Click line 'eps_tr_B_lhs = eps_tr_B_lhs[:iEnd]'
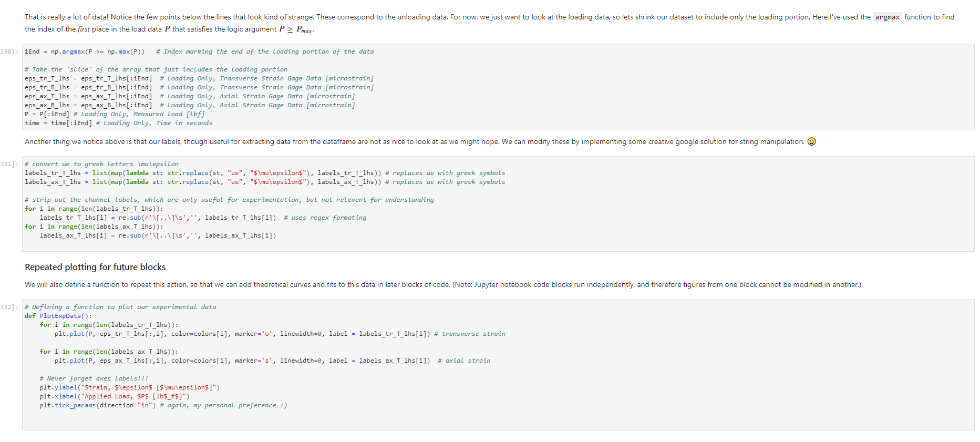This screenshot has height=442, width=980. pos(199,87)
